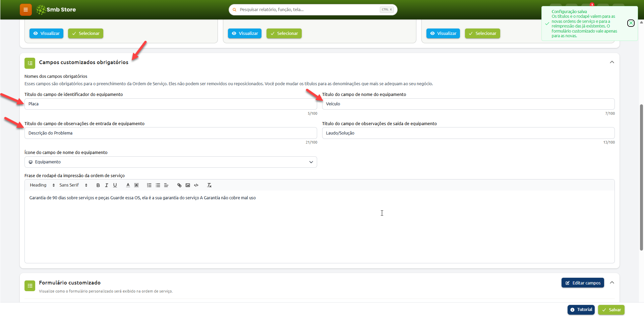Image resolution: width=644 pixels, height=317 pixels.
Task: Open the text color picker
Action: point(128,185)
